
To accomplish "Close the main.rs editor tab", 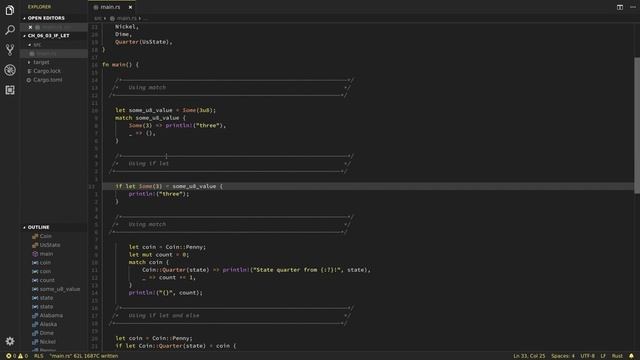I will [x=130, y=7].
